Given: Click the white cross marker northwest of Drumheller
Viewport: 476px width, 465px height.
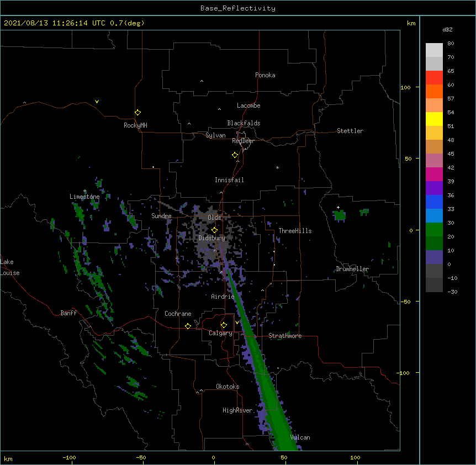Looking at the screenshot, I should coord(338,207).
